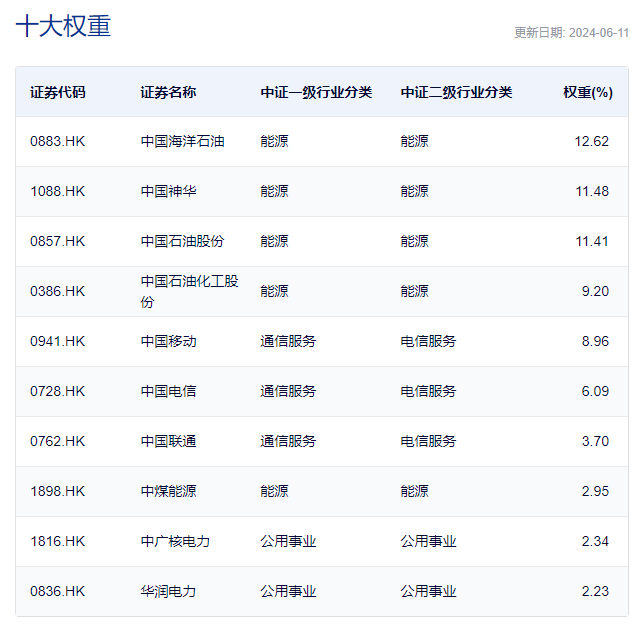Viewport: 643px width, 627px height.
Task: Open security code 0883.HK
Action: pyautogui.click(x=58, y=141)
